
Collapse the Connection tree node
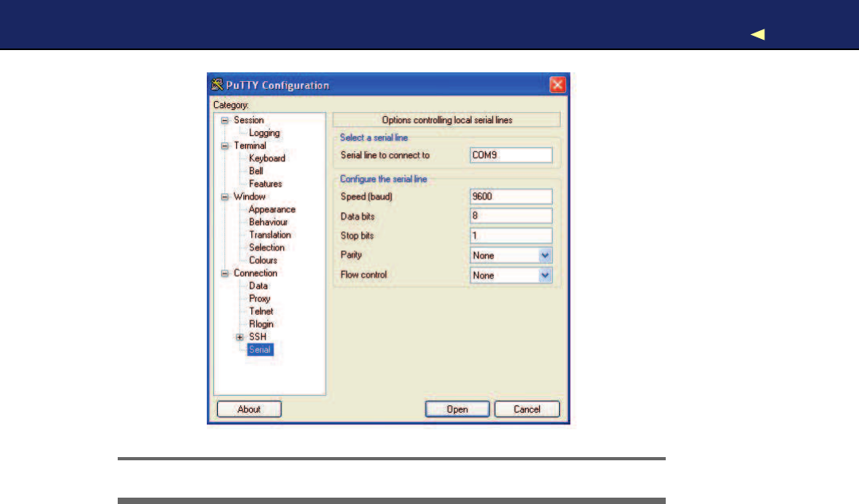coord(224,273)
